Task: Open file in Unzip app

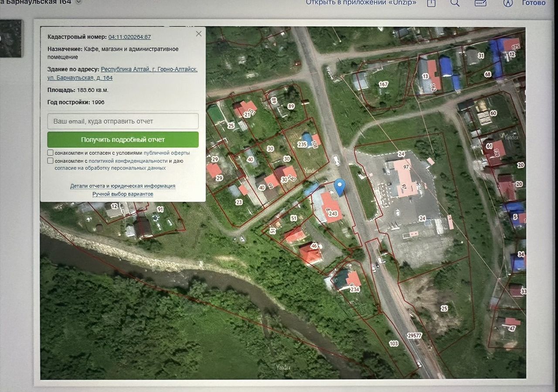Action: (361, 3)
